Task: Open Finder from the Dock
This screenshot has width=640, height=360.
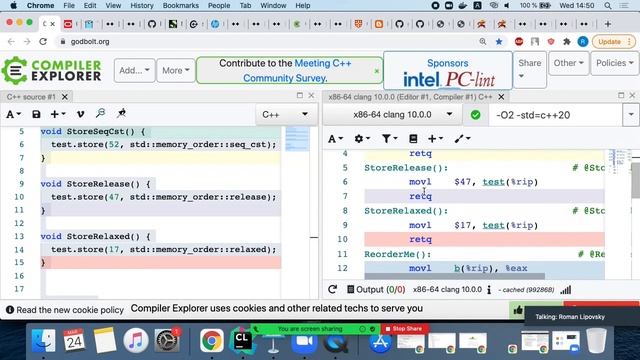Action: point(43,341)
